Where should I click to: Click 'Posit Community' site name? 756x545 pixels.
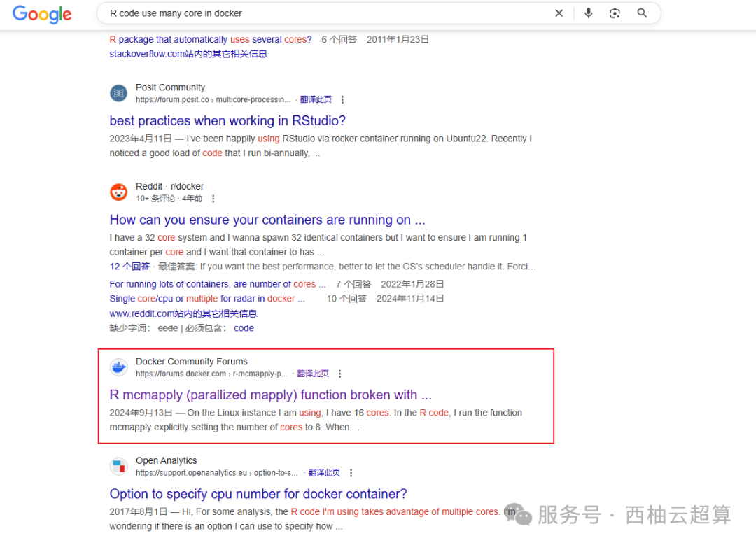point(170,87)
